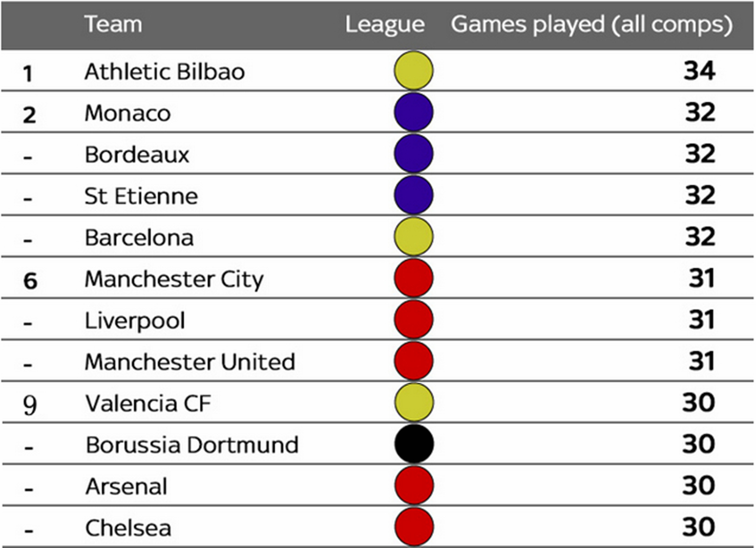This screenshot has height=548, width=756.
Task: Click Arsenal's red league circle
Action: 414,486
